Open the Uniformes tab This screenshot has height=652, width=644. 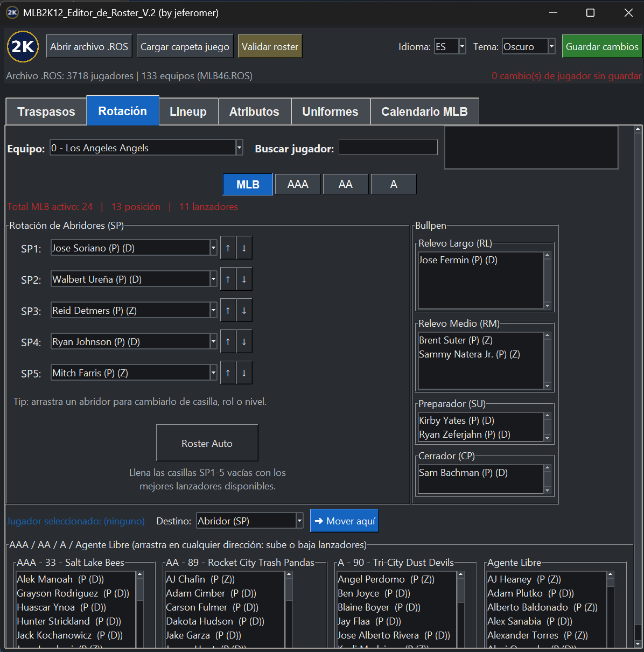coord(331,111)
